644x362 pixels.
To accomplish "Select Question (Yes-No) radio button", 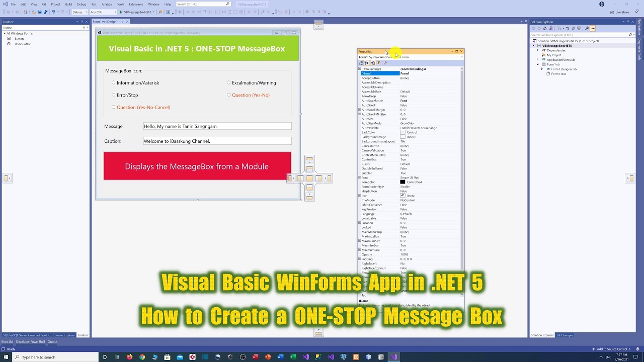I will (228, 95).
